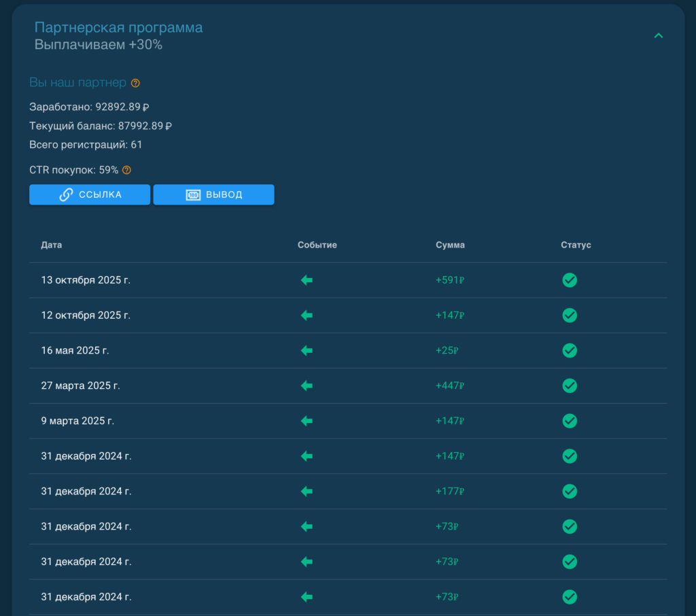Click the event arrow for 9 марта 2025
The height and width of the screenshot is (616, 696).
[307, 421]
